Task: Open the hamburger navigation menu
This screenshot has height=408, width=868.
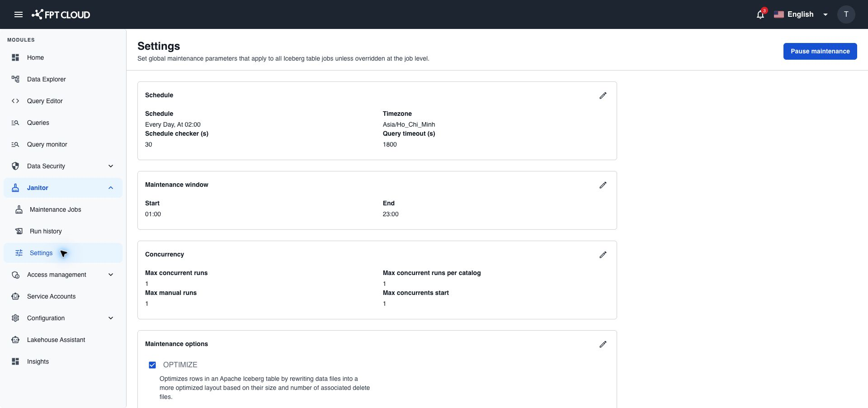Action: tap(19, 14)
